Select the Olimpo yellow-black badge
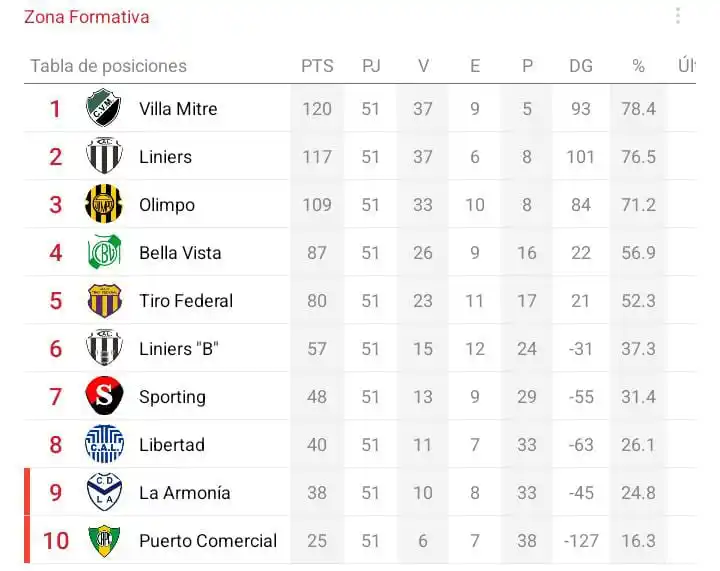This screenshot has width=720, height=571. pyautogui.click(x=104, y=204)
